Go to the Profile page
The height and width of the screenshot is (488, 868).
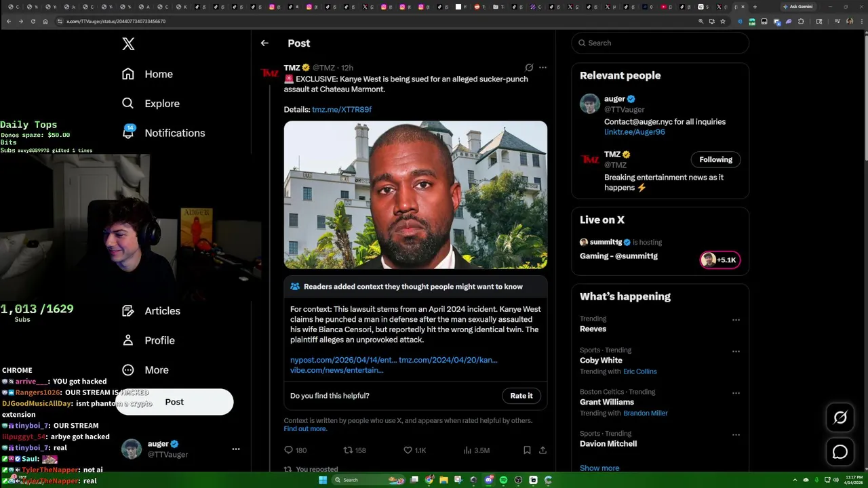tap(148, 340)
